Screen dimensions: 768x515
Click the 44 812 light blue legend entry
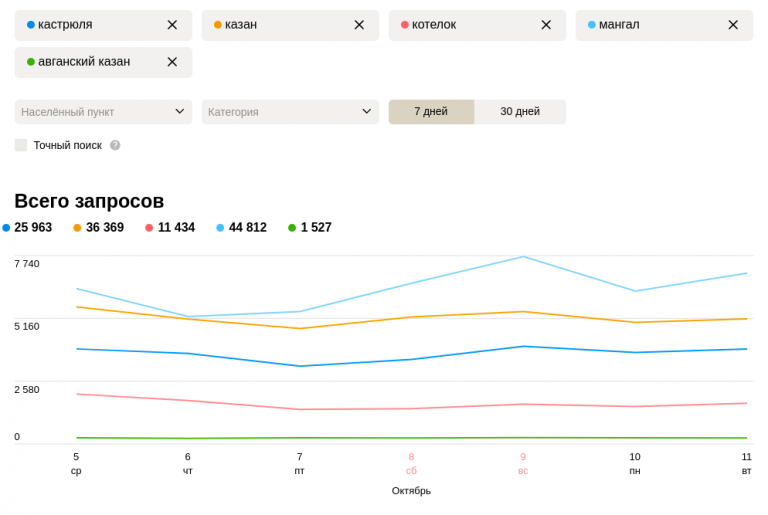[242, 228]
